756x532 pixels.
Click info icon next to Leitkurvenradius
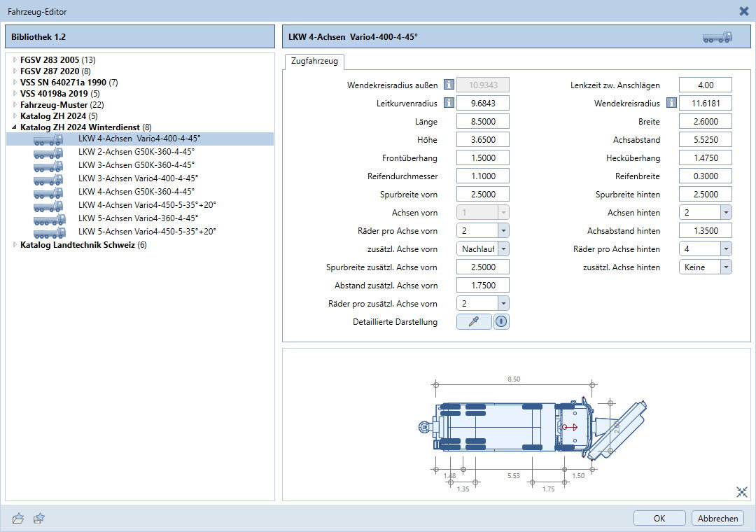449,104
